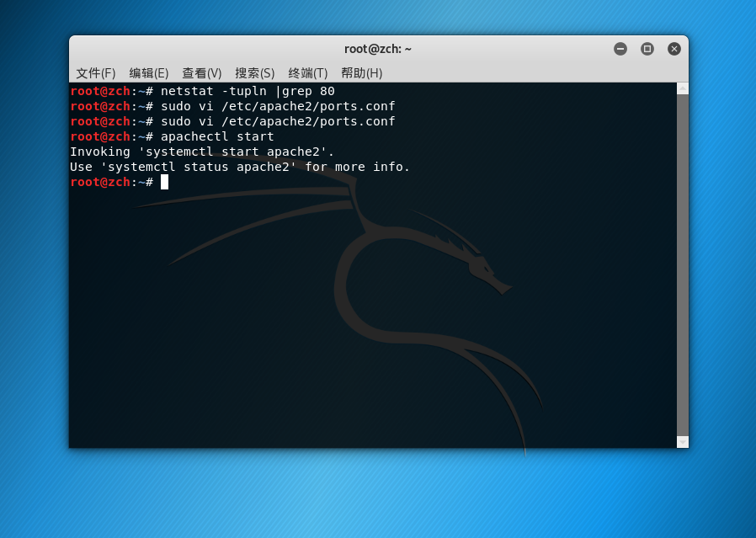756x538 pixels.
Task: Click the scrollbar up arrow in terminal
Action: 683,88
